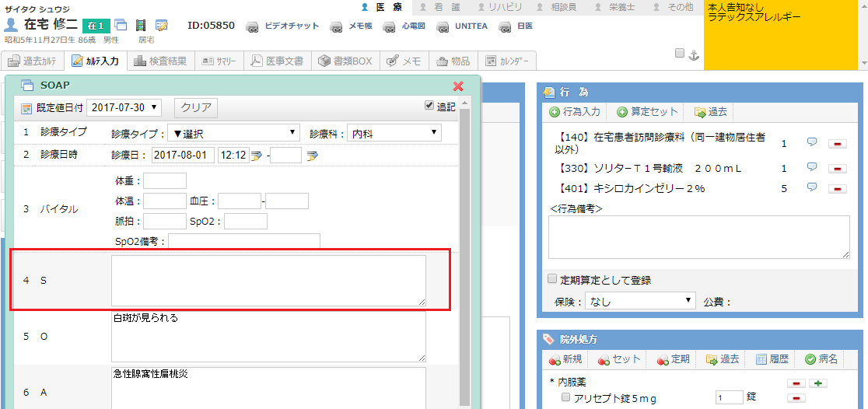
Task: Click the 体温 input field
Action: pos(165,201)
